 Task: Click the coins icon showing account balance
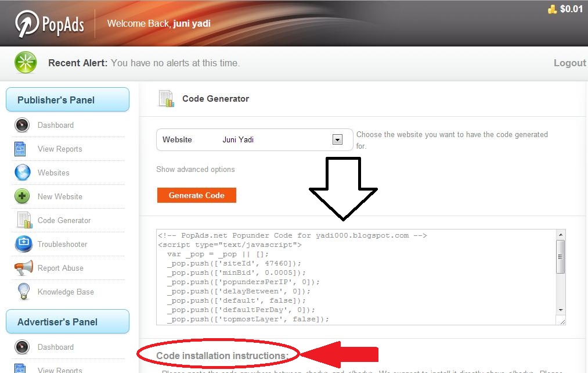[x=553, y=9]
